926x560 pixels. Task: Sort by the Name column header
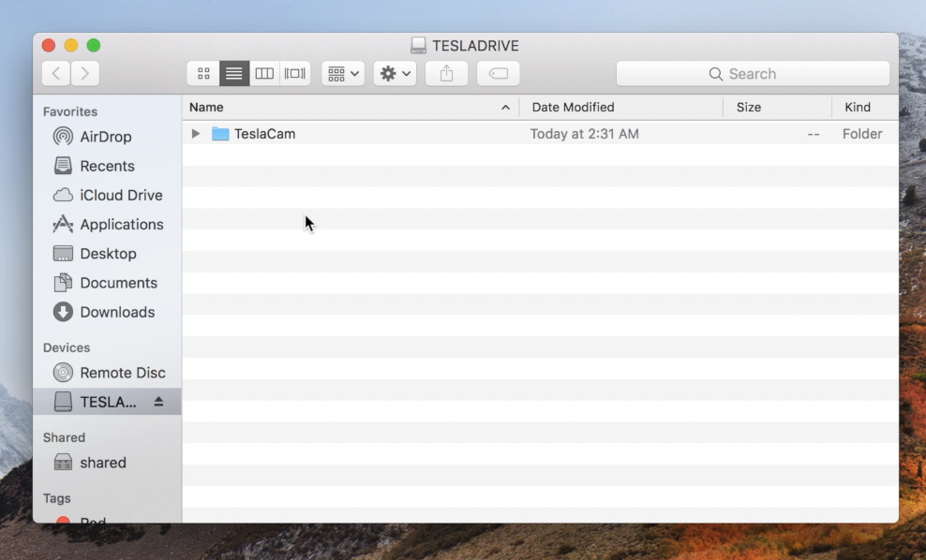pos(347,108)
